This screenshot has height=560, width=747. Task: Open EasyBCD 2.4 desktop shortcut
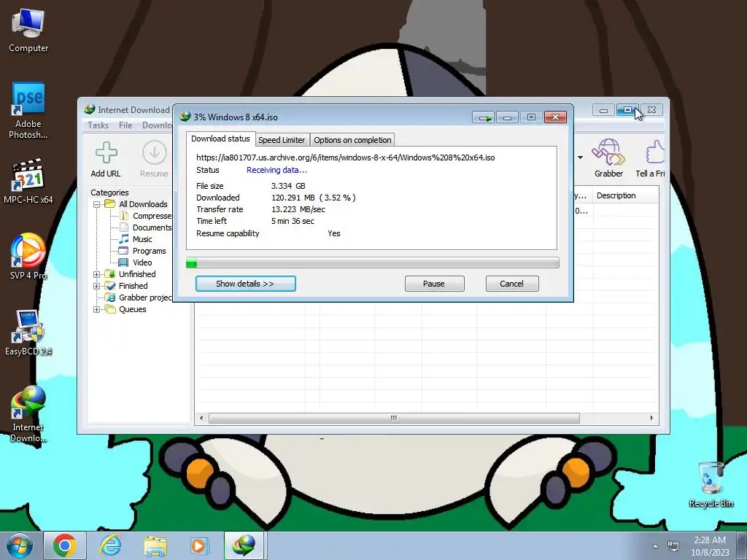click(28, 332)
